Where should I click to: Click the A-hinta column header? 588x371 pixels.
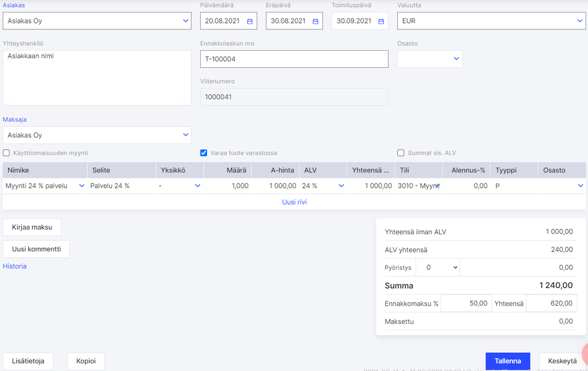pos(275,170)
